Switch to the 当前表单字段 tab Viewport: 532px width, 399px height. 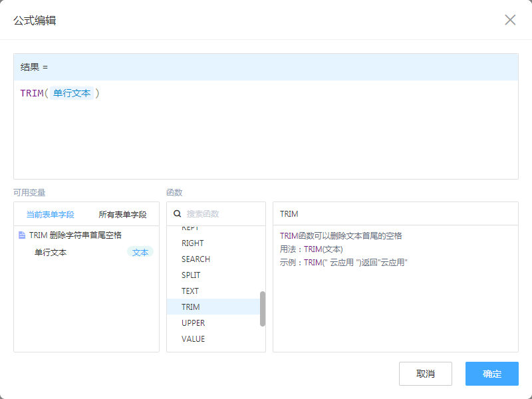coord(50,215)
